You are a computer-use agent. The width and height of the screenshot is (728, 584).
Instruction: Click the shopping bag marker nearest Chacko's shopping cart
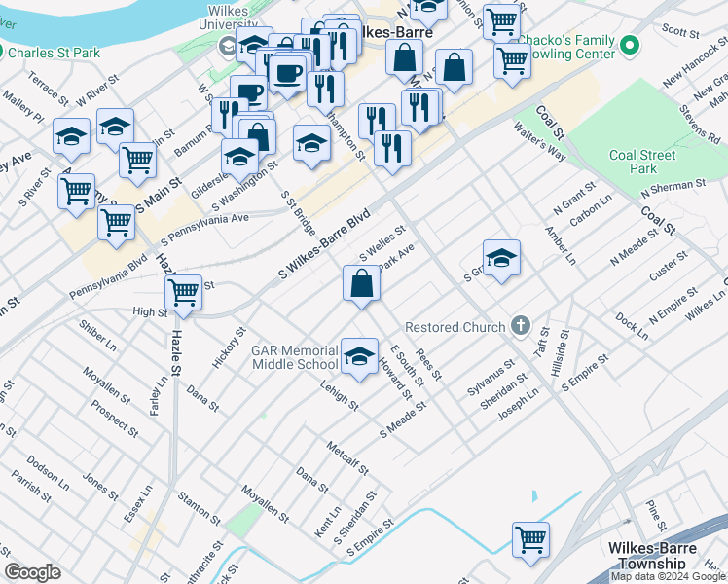tap(454, 70)
